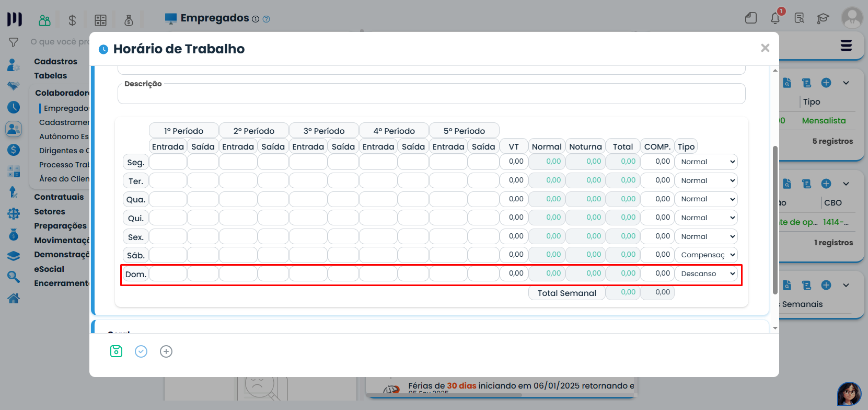This screenshot has width=868, height=410.
Task: Open Tipo dropdown for Seg. row
Action: (706, 162)
